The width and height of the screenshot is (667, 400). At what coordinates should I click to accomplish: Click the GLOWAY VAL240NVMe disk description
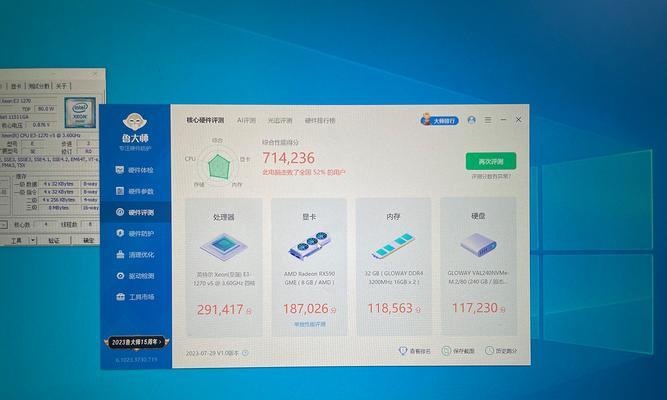click(478, 277)
